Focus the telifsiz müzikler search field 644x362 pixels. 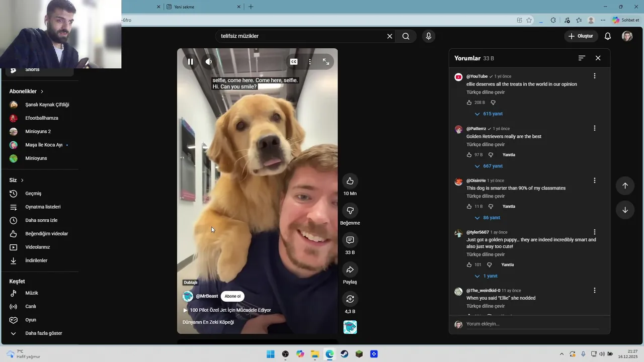(x=302, y=36)
